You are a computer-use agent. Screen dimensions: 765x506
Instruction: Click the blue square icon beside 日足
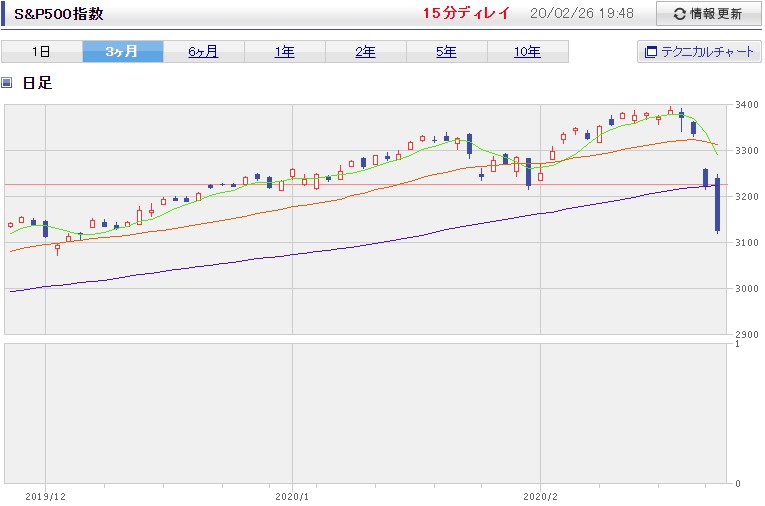(6, 82)
